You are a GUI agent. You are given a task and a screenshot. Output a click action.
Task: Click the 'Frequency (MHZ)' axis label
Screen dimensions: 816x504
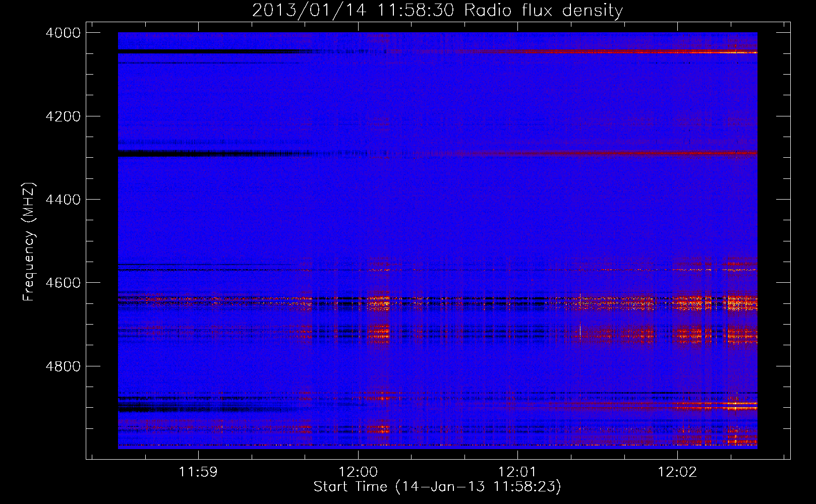pyautogui.click(x=29, y=242)
